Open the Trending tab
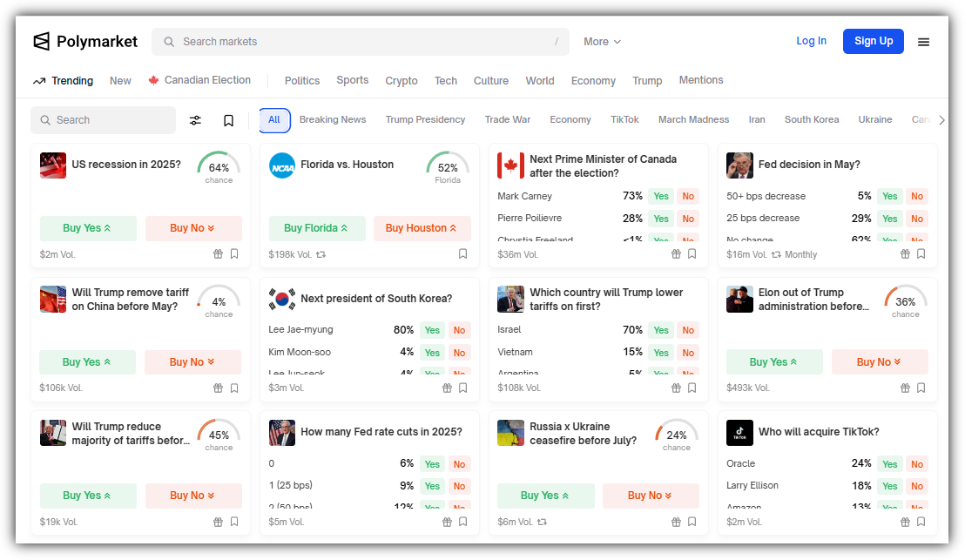This screenshot has height=560, width=965. (64, 81)
